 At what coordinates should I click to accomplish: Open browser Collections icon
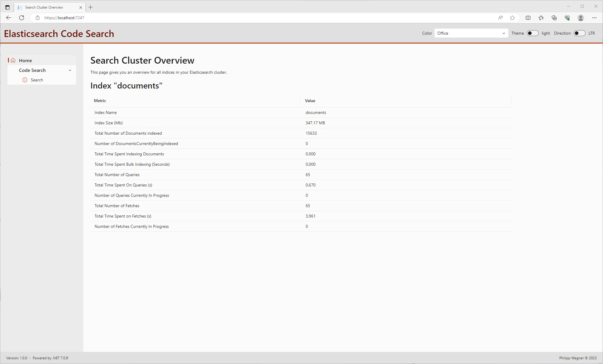554,18
